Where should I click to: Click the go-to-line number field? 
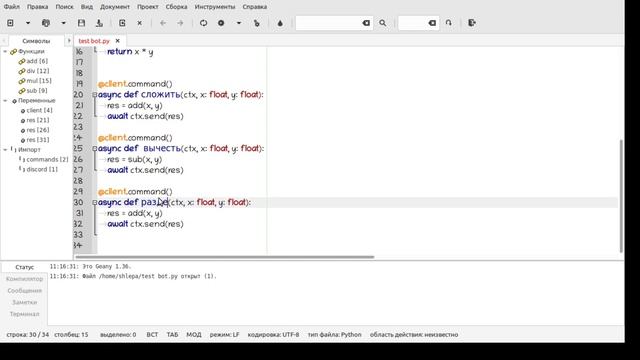point(413,23)
